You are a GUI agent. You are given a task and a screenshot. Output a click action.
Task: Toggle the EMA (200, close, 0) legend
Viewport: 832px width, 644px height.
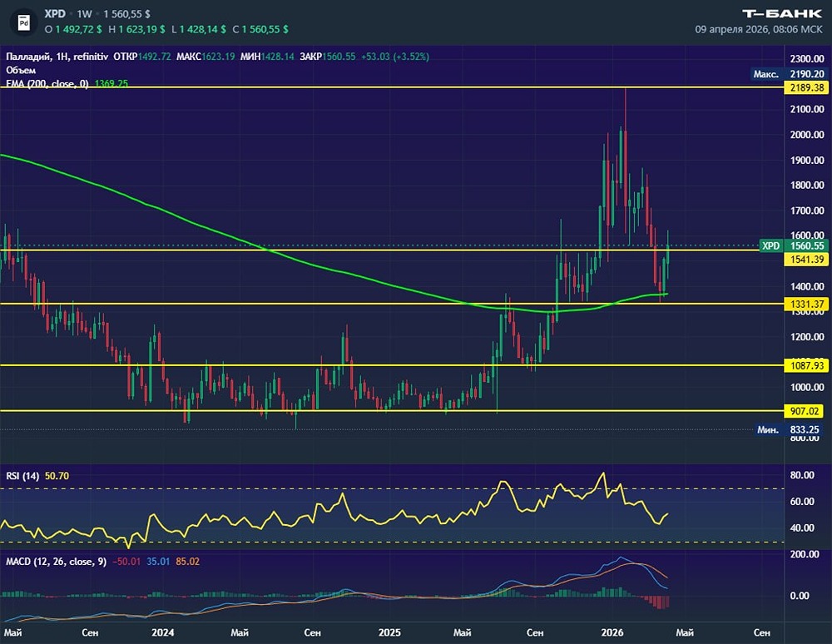46,84
